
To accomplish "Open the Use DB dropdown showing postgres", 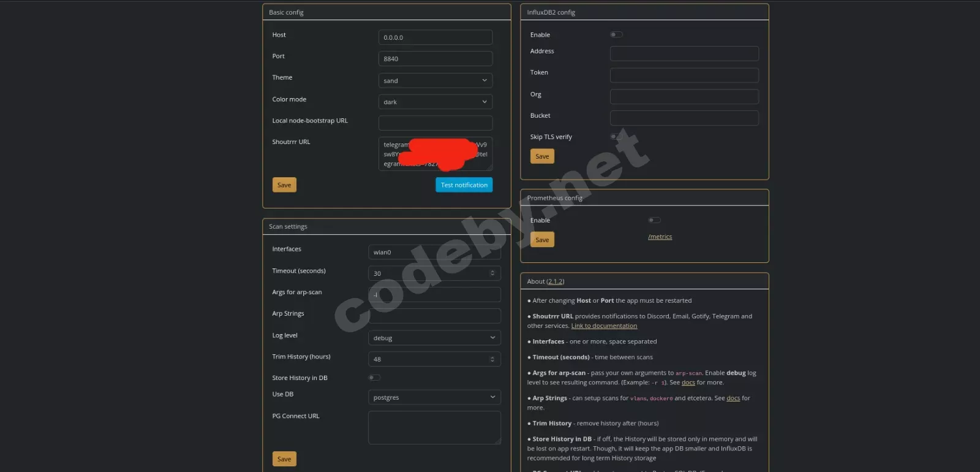I will 434,397.
